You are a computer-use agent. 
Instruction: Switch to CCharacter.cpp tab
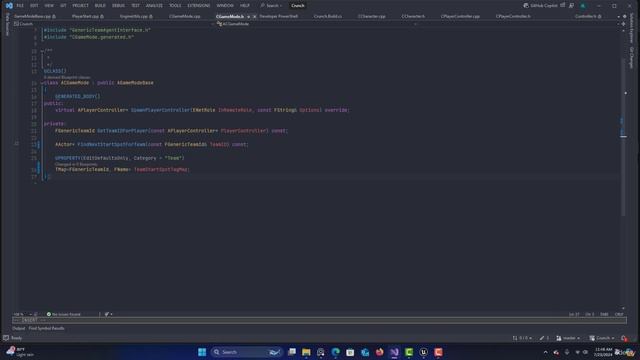click(372, 16)
